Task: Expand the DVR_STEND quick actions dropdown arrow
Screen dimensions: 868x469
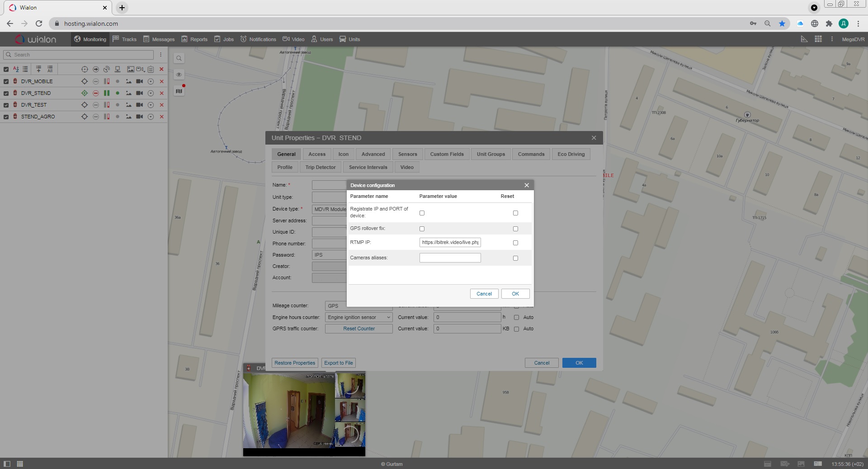Action: (151, 93)
